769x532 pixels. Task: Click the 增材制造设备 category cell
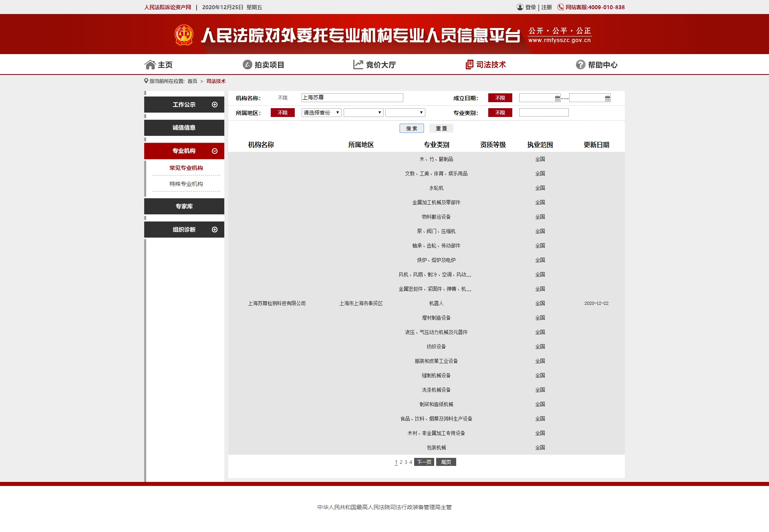pos(436,318)
